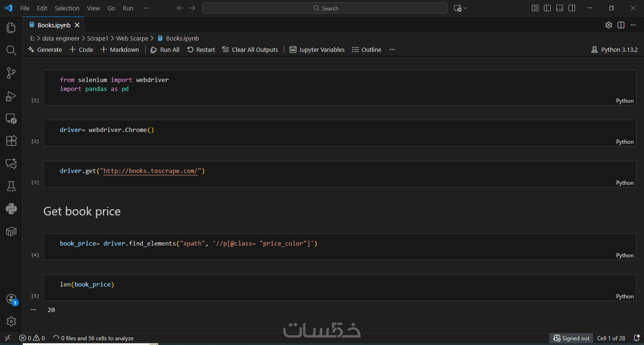Click the title bar Search field
644x345 pixels.
tap(325, 8)
